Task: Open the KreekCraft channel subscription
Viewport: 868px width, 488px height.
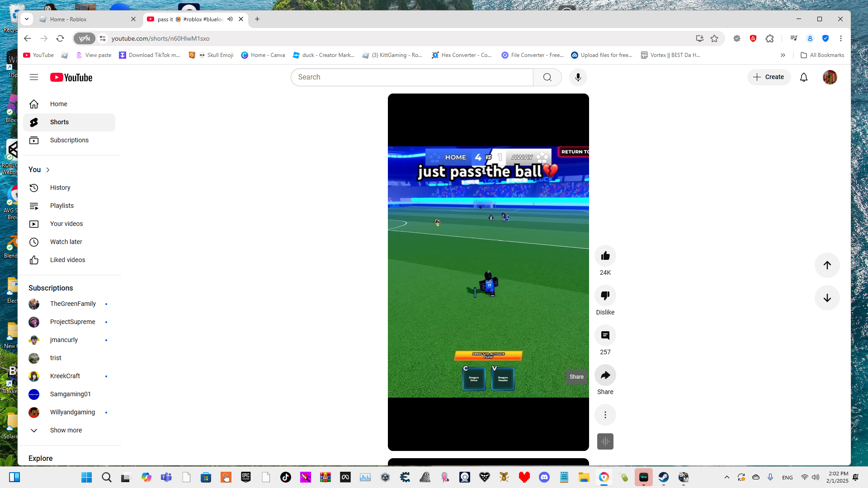Action: (x=65, y=376)
